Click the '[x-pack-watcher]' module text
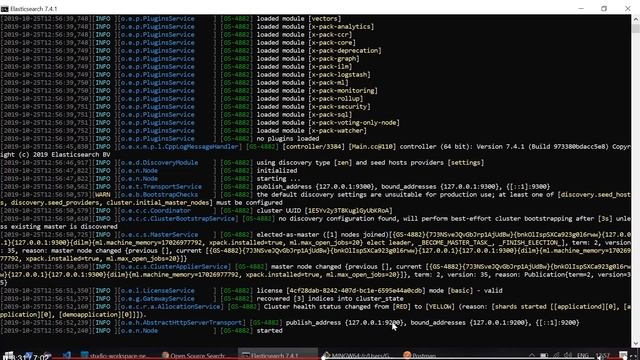The image size is (640, 360). pyautogui.click(x=337, y=131)
